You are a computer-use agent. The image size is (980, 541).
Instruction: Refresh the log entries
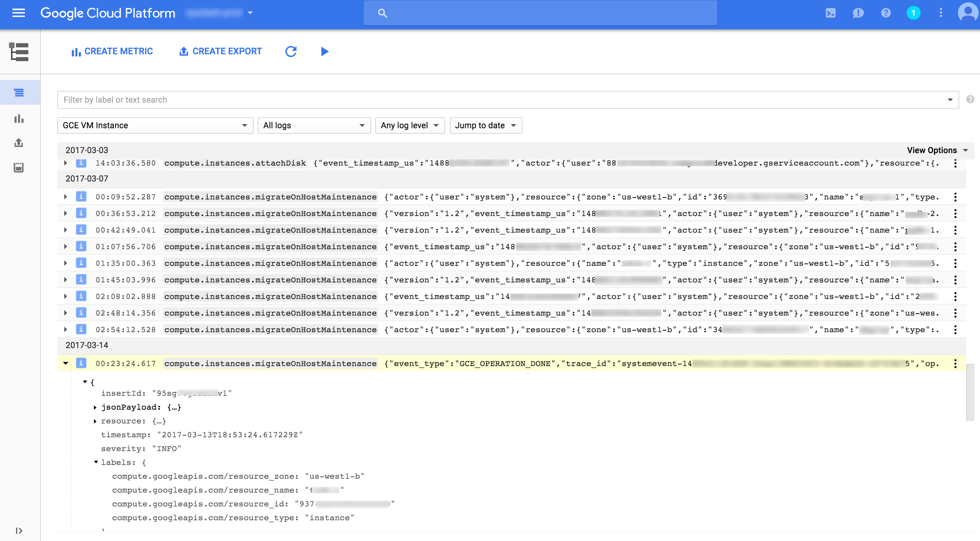[291, 52]
